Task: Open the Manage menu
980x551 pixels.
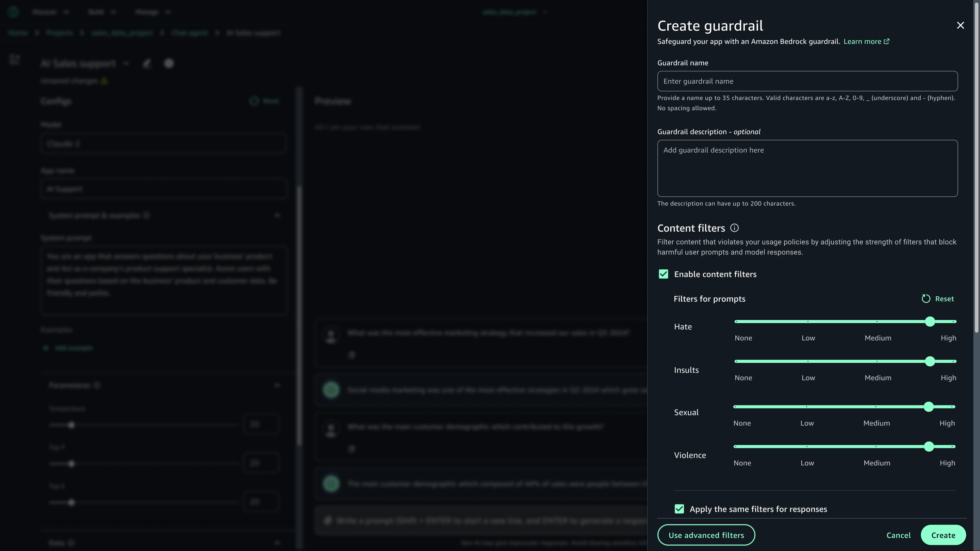Action: click(152, 12)
